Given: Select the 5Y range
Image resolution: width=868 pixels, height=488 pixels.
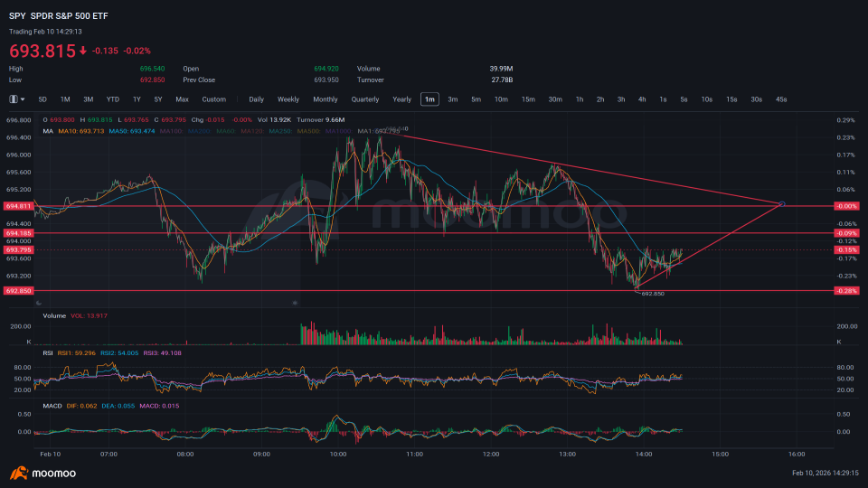Looking at the screenshot, I should pyautogui.click(x=158, y=99).
